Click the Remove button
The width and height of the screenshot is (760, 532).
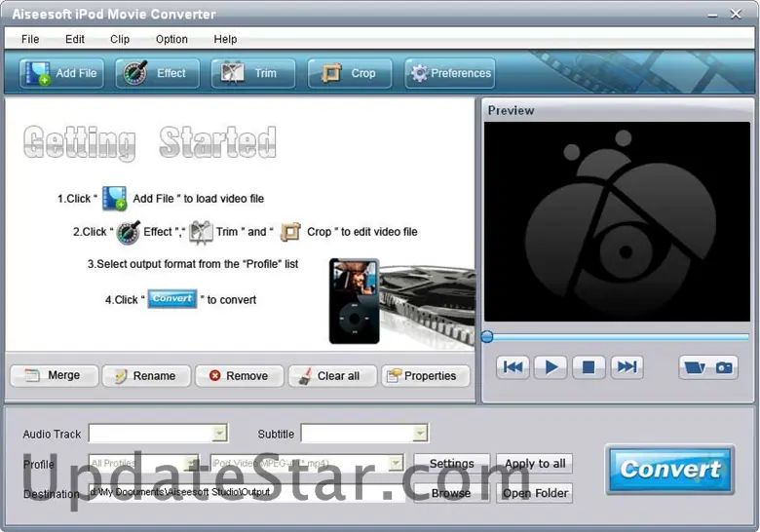coord(240,375)
